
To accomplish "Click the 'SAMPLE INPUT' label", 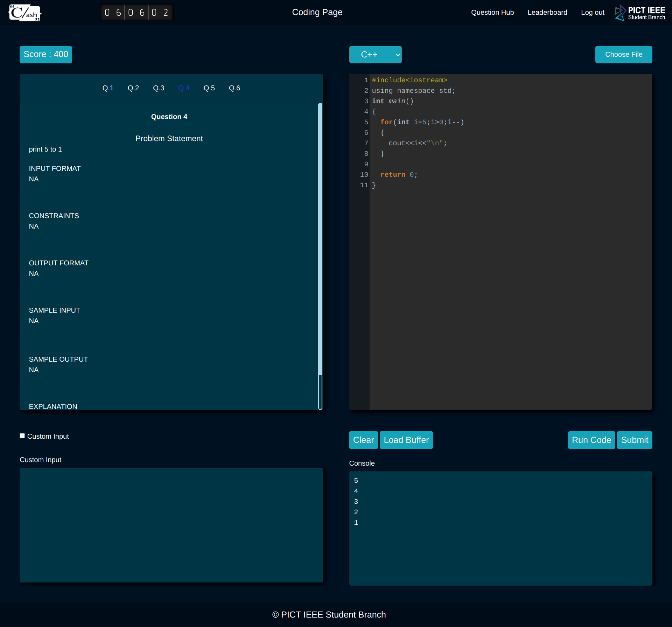I will click(x=54, y=311).
